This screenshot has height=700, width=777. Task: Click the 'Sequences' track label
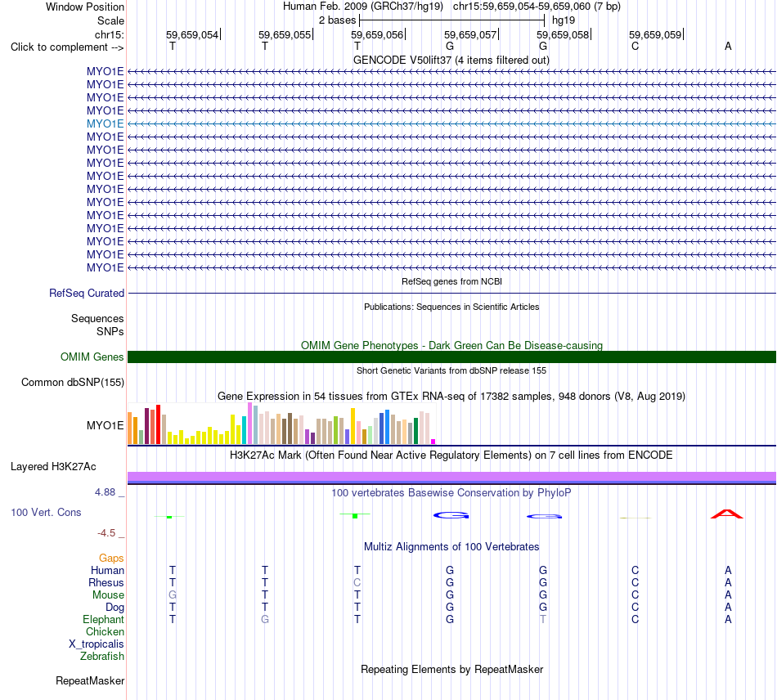click(97, 319)
